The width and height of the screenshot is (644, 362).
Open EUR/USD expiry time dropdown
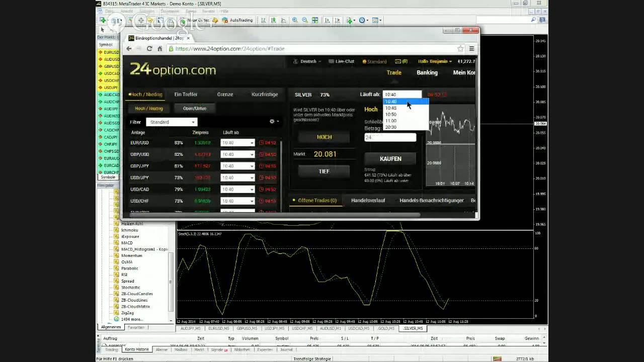pyautogui.click(x=237, y=143)
